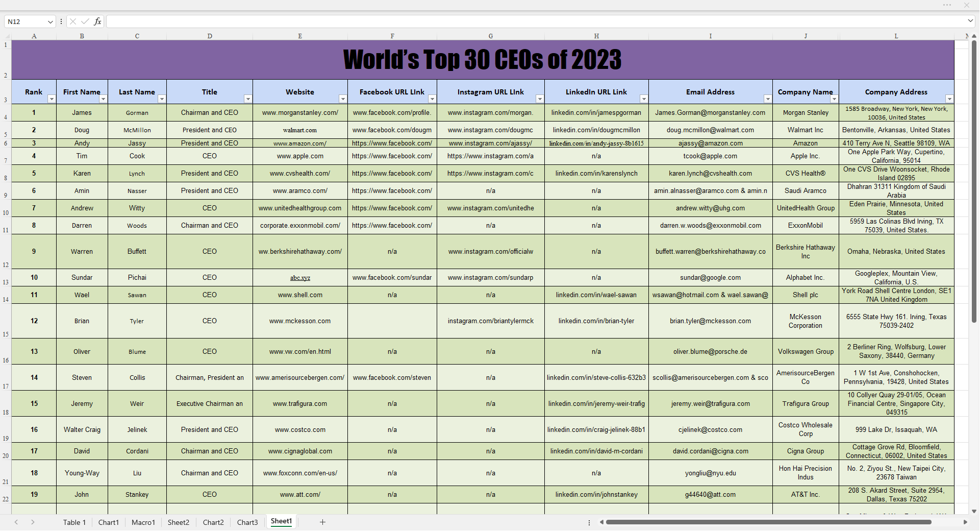The image size is (980, 531).
Task: Open the walmart.com website link
Action: pos(300,130)
